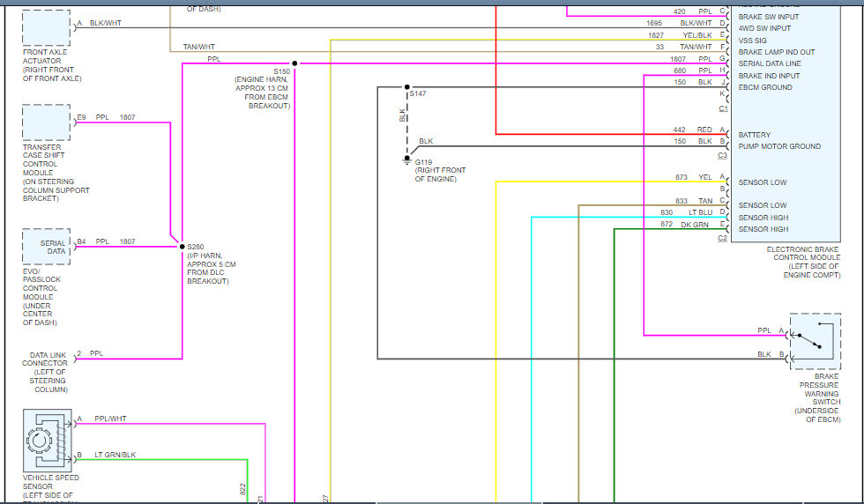
Task: Click the 680 PPL wire label
Action: point(693,71)
